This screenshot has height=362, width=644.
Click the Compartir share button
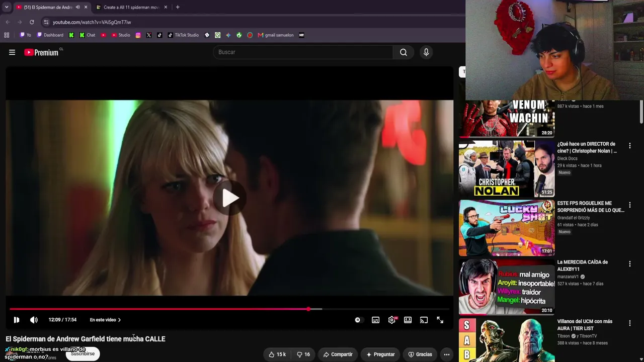tap(338, 354)
